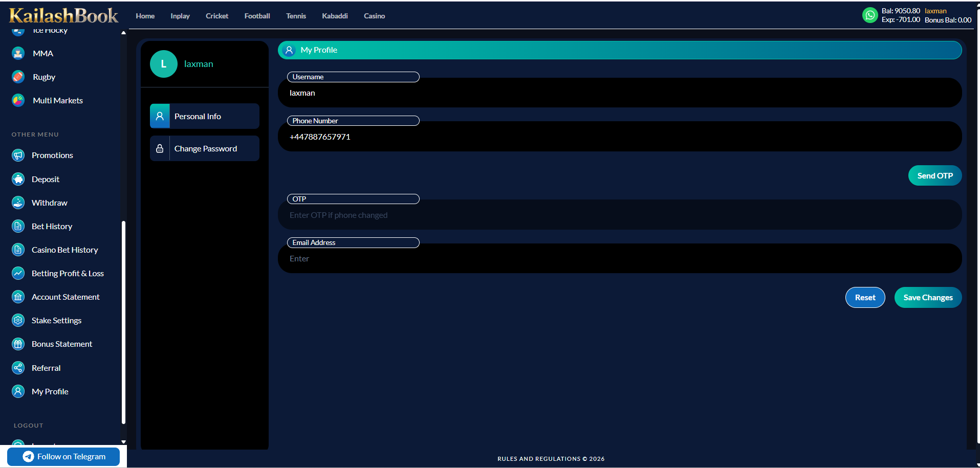Image resolution: width=980 pixels, height=468 pixels.
Task: Open Promotions in sidebar
Action: coord(52,155)
